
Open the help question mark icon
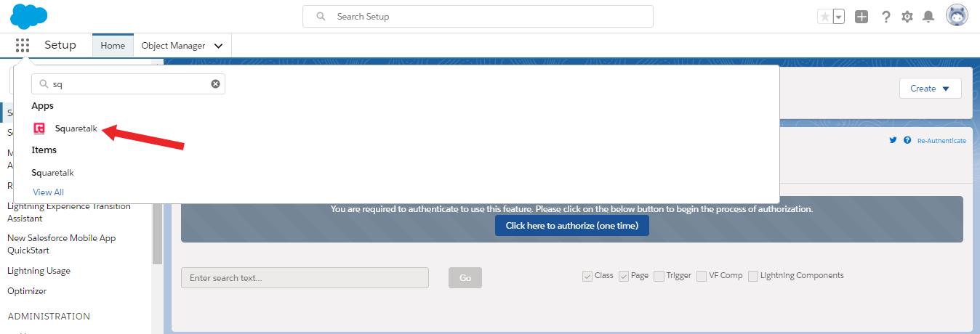pos(885,17)
